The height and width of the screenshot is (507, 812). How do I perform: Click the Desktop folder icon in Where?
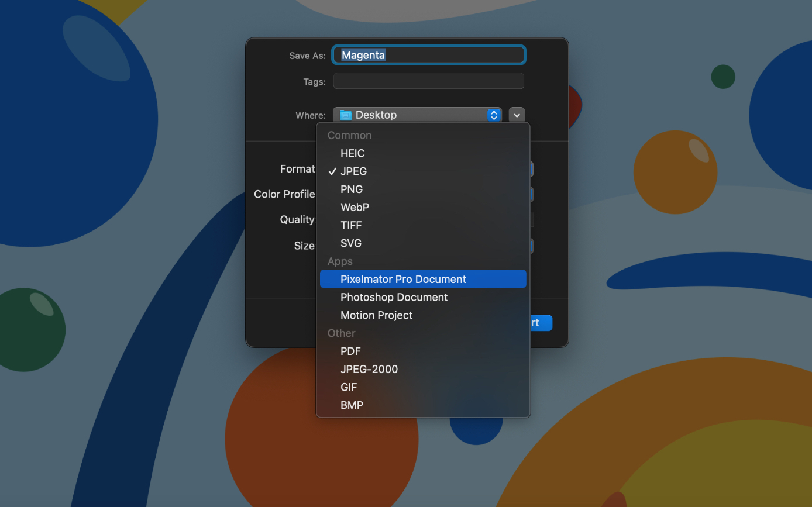[346, 115]
